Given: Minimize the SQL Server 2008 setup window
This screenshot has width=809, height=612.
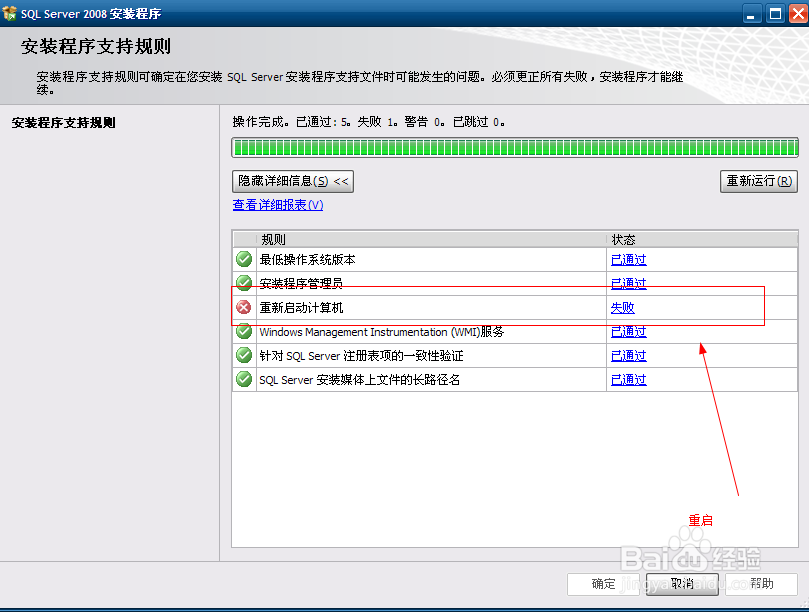Looking at the screenshot, I should 751,13.
